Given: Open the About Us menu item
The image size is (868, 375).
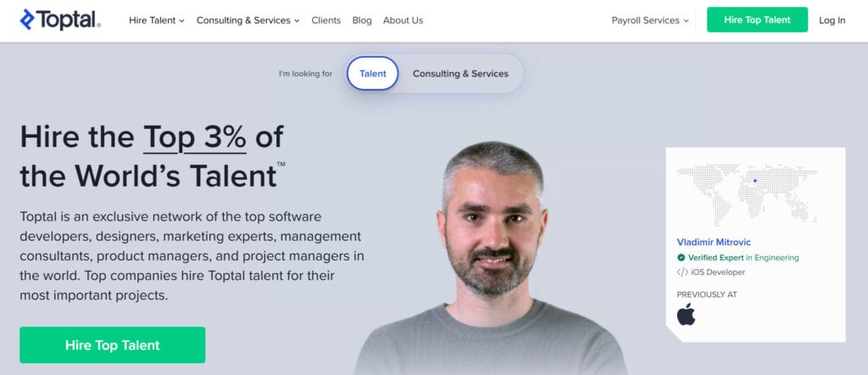Looking at the screenshot, I should coord(403,20).
